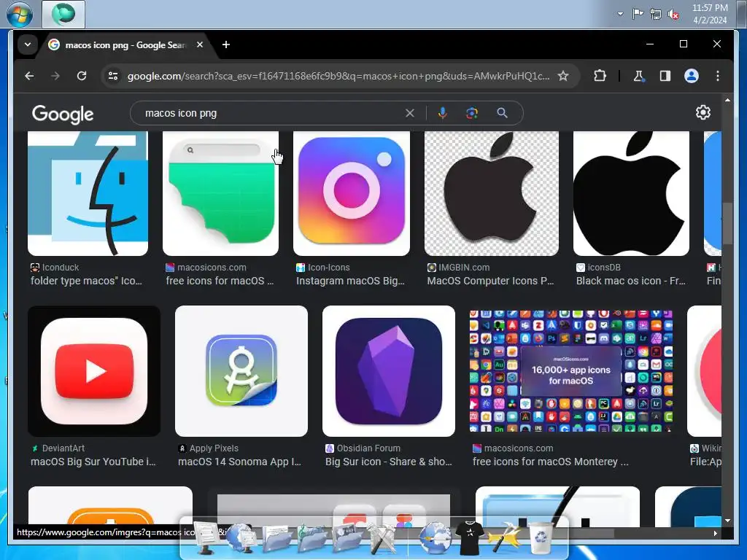
Task: Click the Apply Pixels source label
Action: pos(214,448)
